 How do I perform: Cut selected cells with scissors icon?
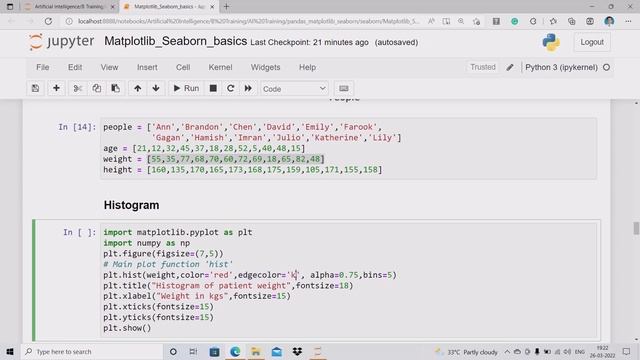coord(78,88)
